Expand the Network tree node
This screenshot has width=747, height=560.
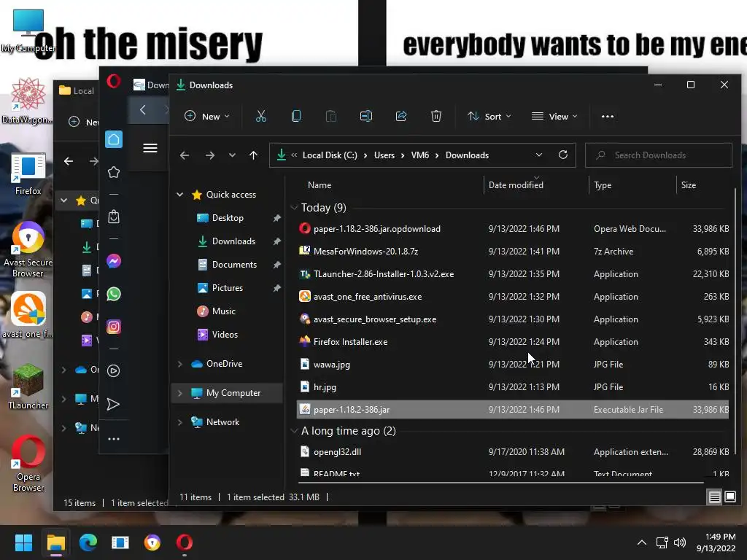[x=180, y=422]
